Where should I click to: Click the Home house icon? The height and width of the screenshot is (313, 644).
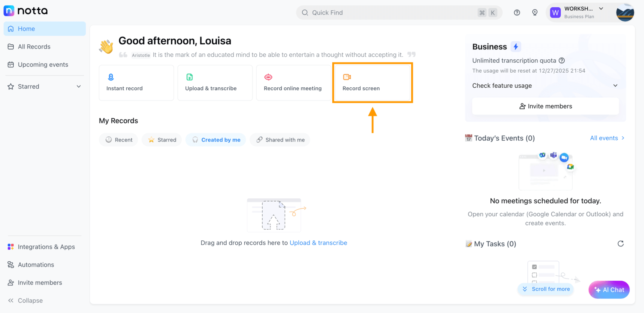pyautogui.click(x=11, y=29)
